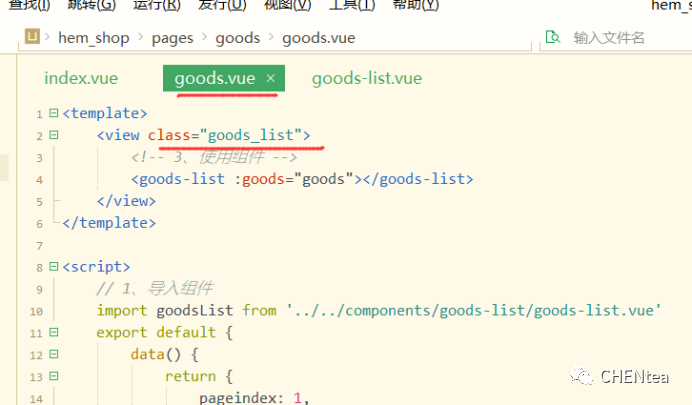Click hem_shop in the breadcrumb
Screen dimensions: 692x405
click(x=94, y=38)
